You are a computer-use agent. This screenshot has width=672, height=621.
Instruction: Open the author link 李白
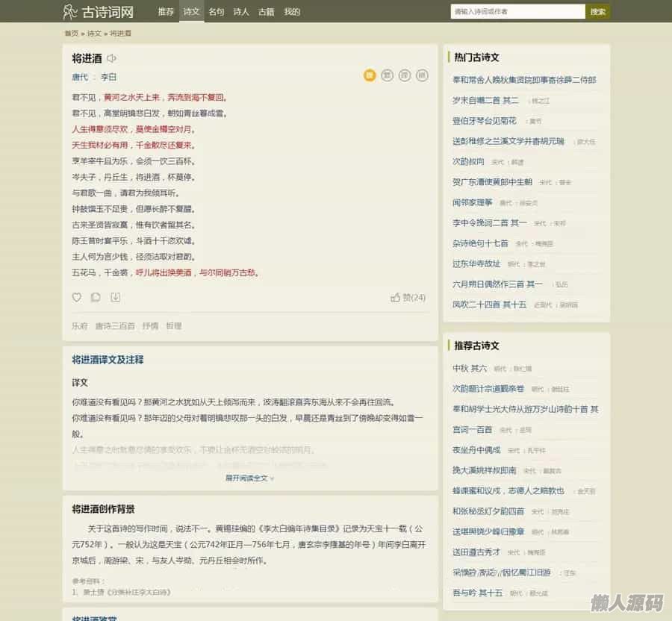pos(109,77)
